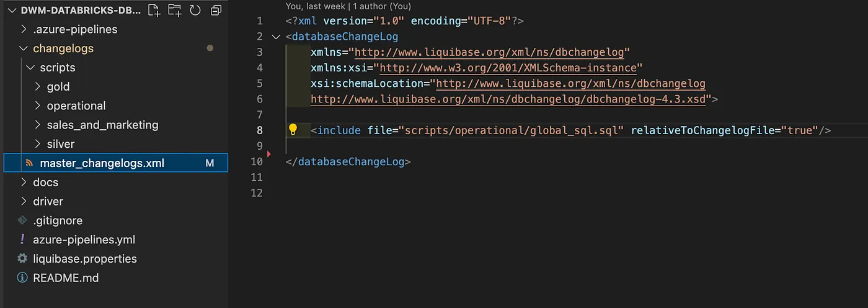This screenshot has height=308, width=868.
Task: Open master_changelogs.xml in the file tree
Action: pyautogui.click(x=102, y=163)
